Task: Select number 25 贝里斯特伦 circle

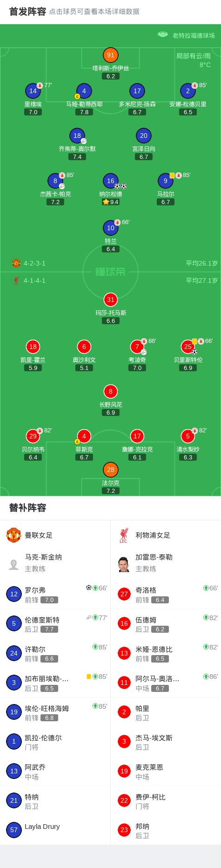Action: pos(188,347)
